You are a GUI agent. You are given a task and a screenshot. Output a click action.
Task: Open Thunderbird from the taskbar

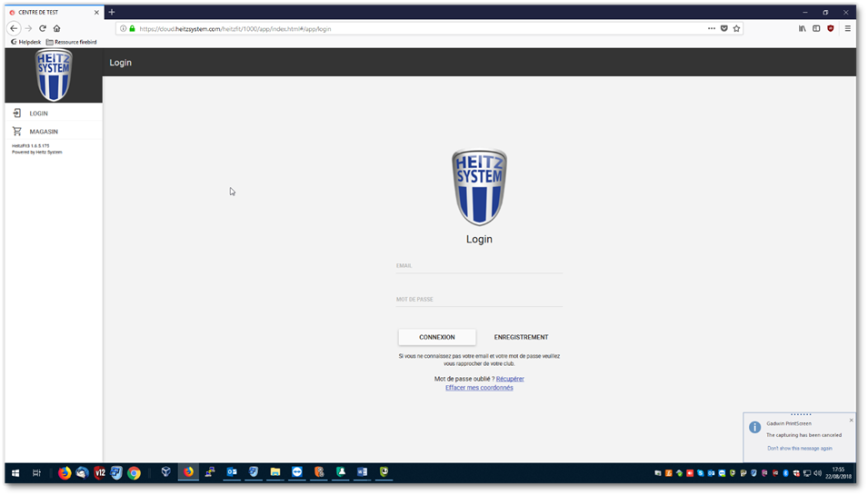tap(82, 473)
